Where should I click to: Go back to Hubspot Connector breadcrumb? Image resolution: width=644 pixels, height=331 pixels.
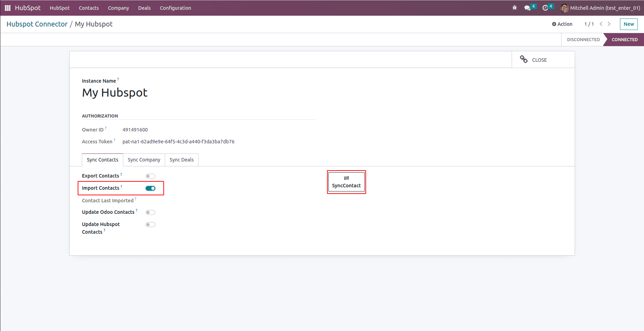pos(37,24)
